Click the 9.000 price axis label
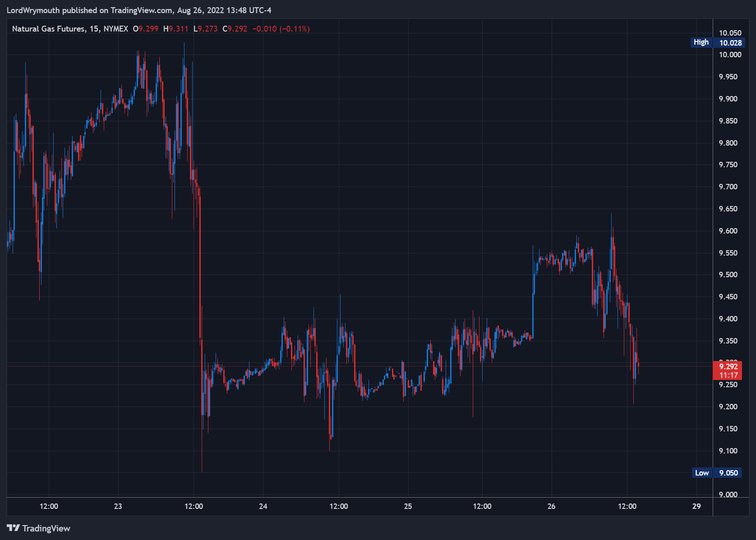This screenshot has height=540, width=756. pos(728,494)
